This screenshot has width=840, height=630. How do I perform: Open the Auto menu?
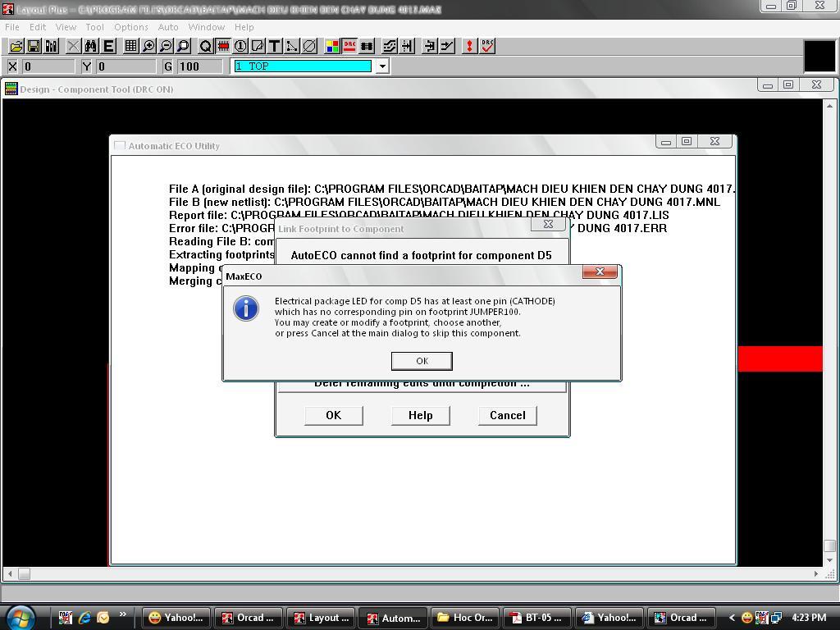click(167, 27)
